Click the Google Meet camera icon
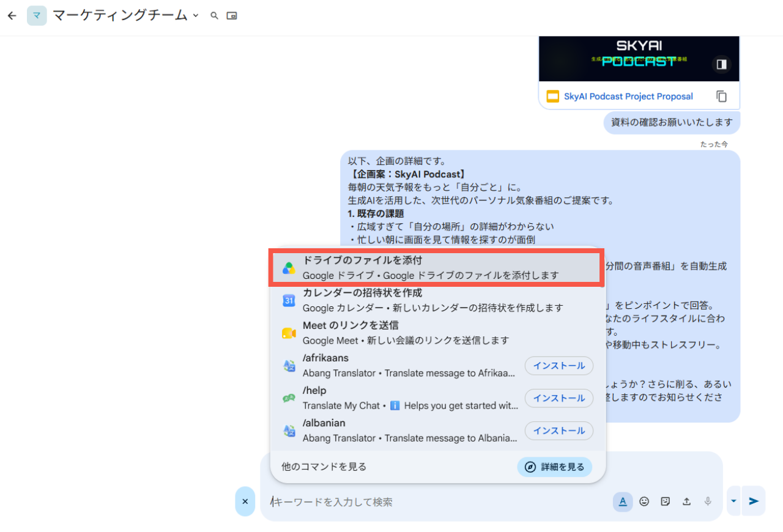The height and width of the screenshot is (532, 783). pos(289,333)
